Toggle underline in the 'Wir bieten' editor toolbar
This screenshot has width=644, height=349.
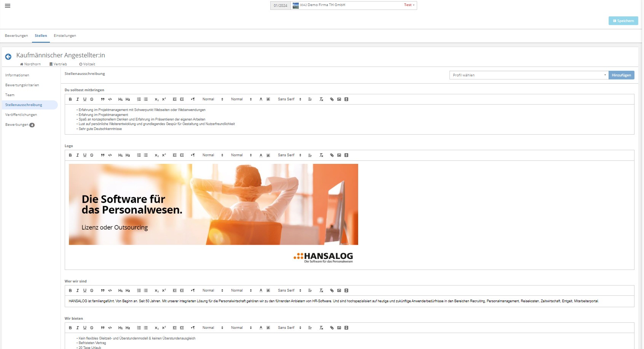pyautogui.click(x=85, y=328)
